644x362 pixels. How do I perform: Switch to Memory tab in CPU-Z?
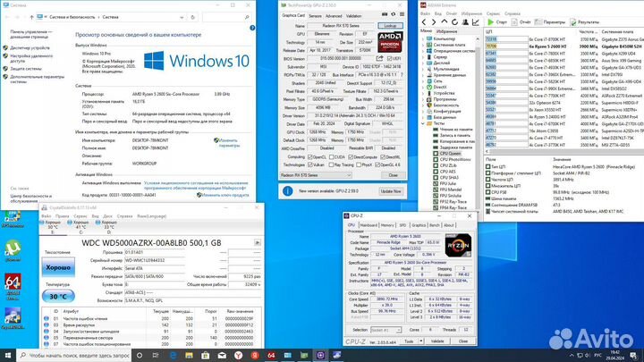tap(387, 225)
